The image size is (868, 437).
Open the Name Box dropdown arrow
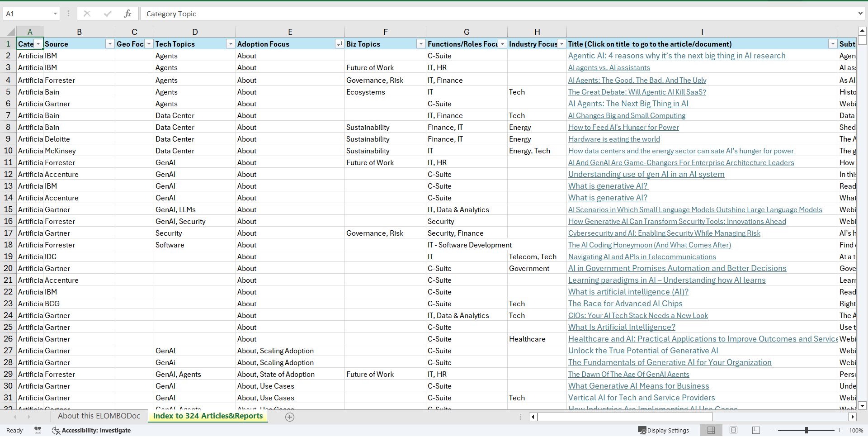tap(55, 14)
